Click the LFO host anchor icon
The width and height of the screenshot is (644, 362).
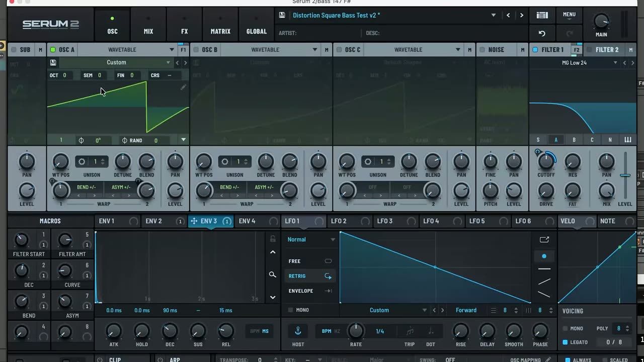[x=298, y=331]
